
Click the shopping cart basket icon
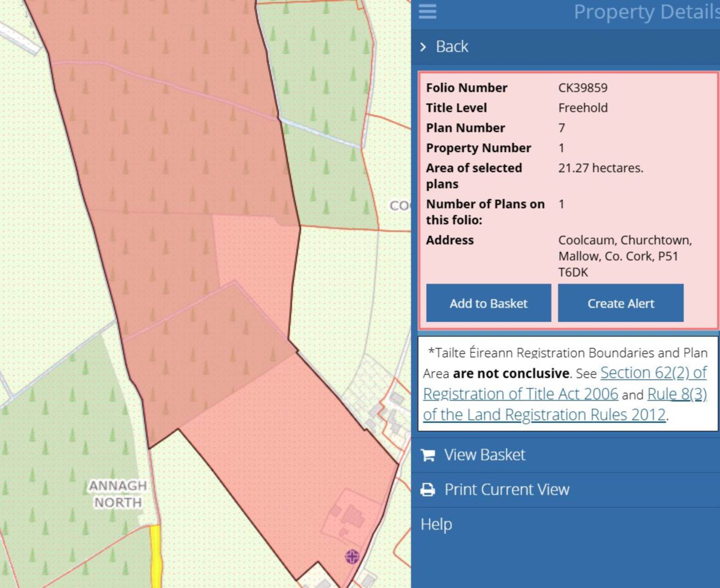point(428,455)
